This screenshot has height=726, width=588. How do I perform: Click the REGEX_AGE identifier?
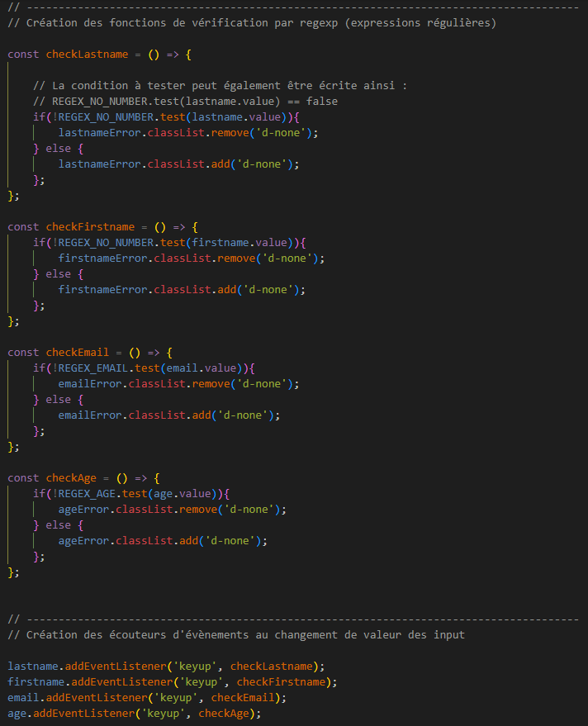87,494
